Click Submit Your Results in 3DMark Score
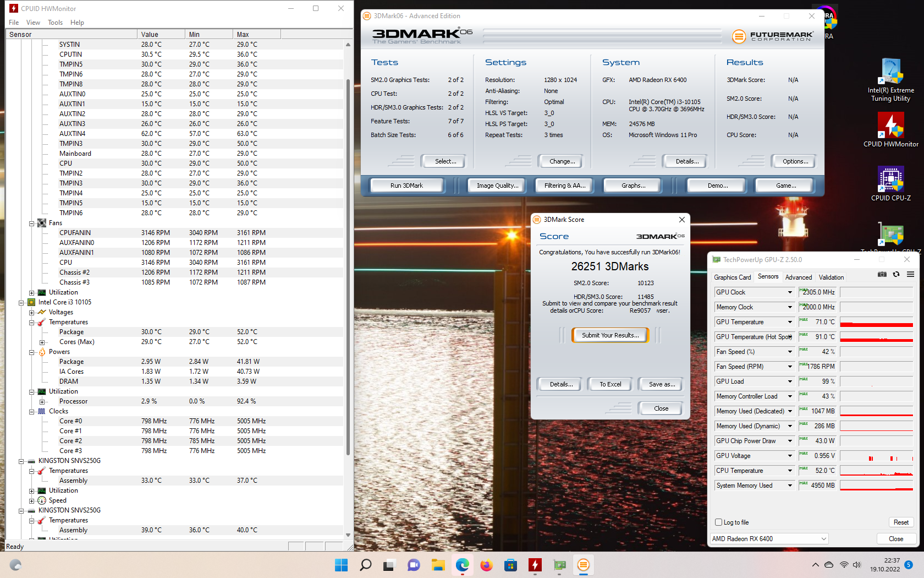924x578 pixels. 609,335
